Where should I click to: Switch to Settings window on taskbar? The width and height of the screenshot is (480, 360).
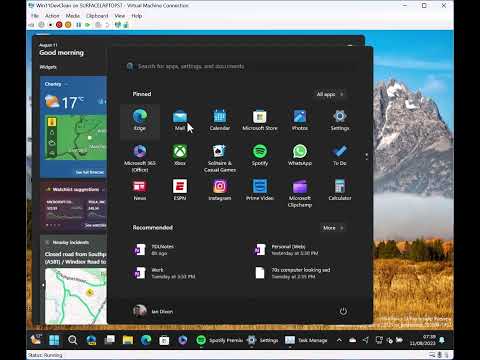[x=263, y=340]
